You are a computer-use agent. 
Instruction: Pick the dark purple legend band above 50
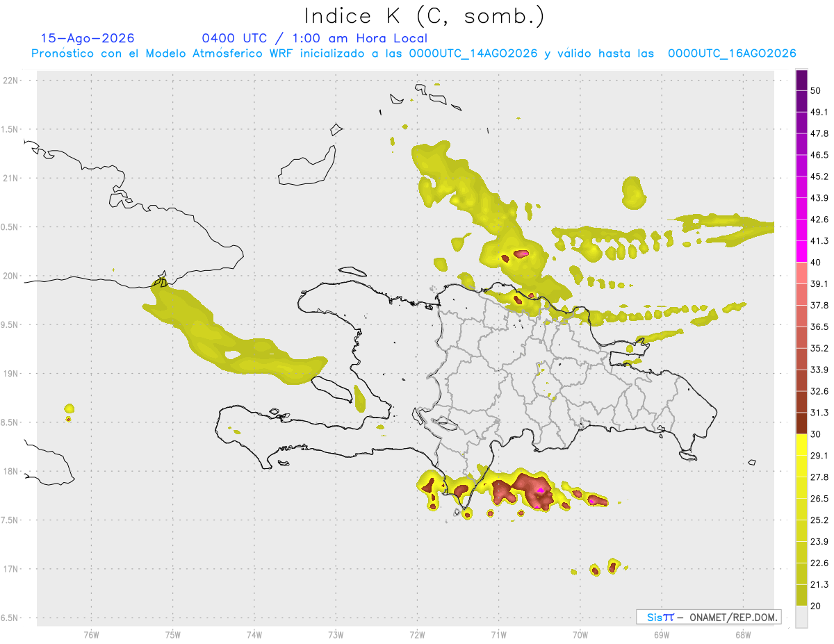click(801, 80)
